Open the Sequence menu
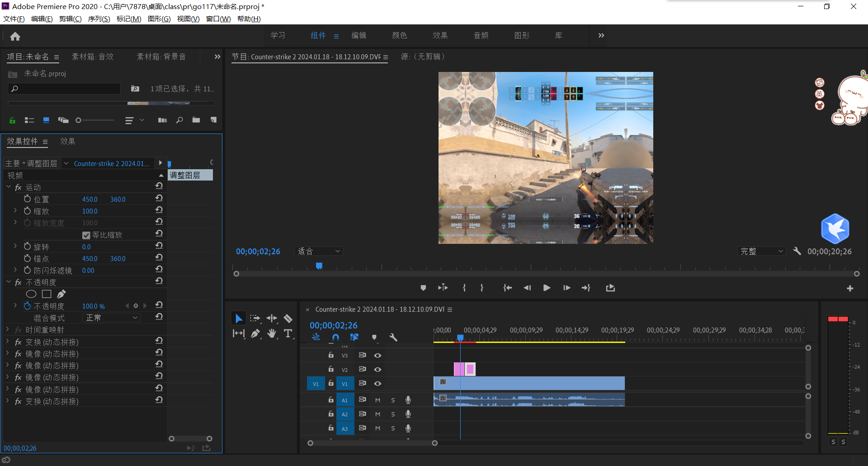868x466 pixels. point(99,19)
